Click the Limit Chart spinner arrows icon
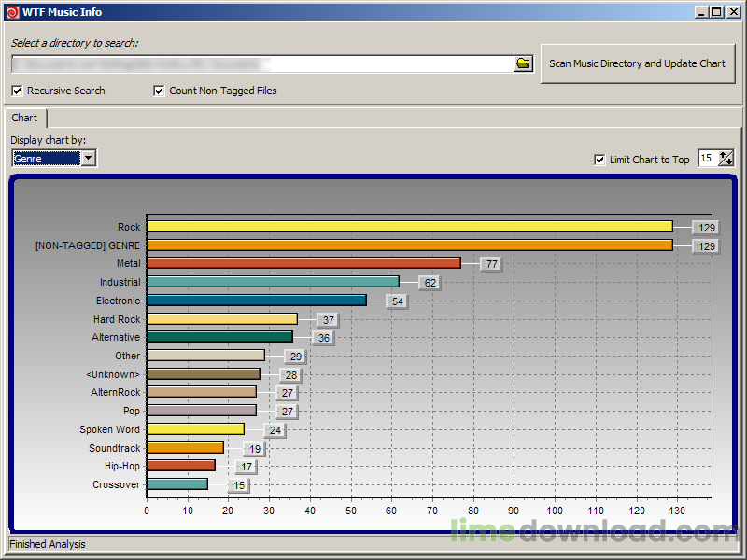This screenshot has width=747, height=560. 726,158
